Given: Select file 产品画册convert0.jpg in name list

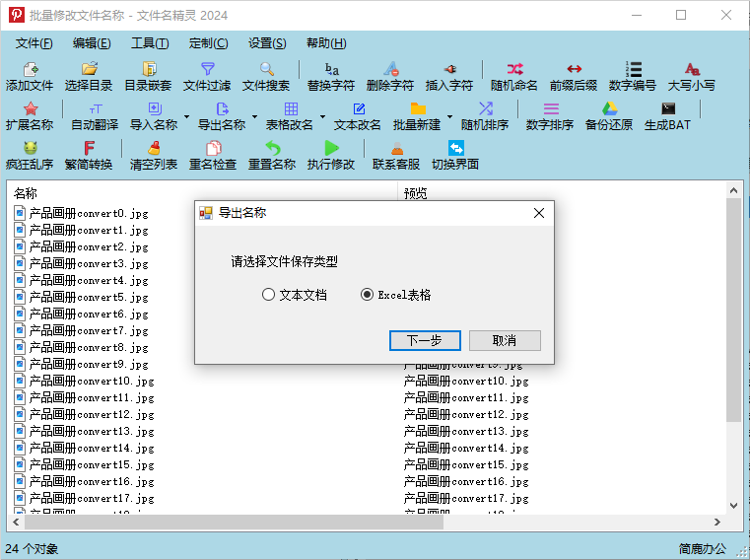Looking at the screenshot, I should coord(82,214).
